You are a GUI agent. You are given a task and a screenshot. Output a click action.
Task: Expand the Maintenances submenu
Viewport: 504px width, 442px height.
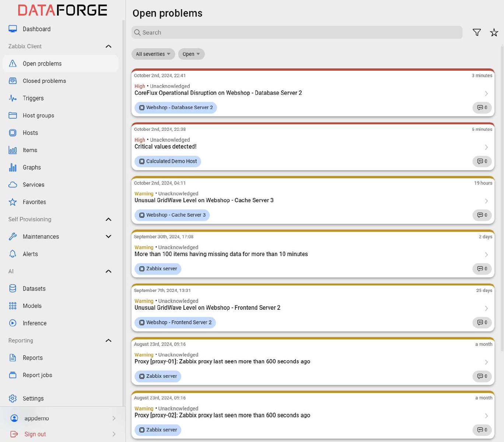(x=108, y=236)
